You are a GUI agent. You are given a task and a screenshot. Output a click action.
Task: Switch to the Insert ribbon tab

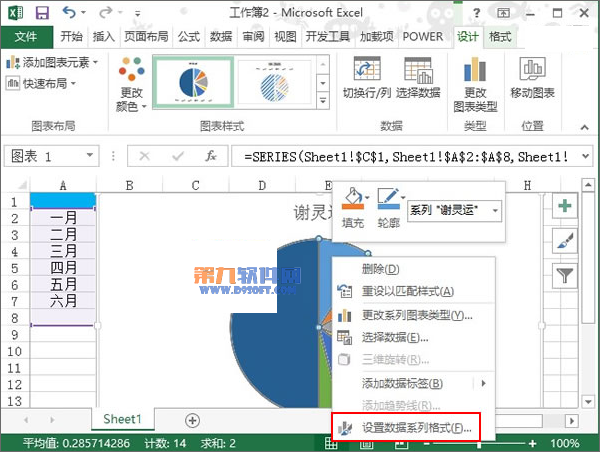(104, 37)
